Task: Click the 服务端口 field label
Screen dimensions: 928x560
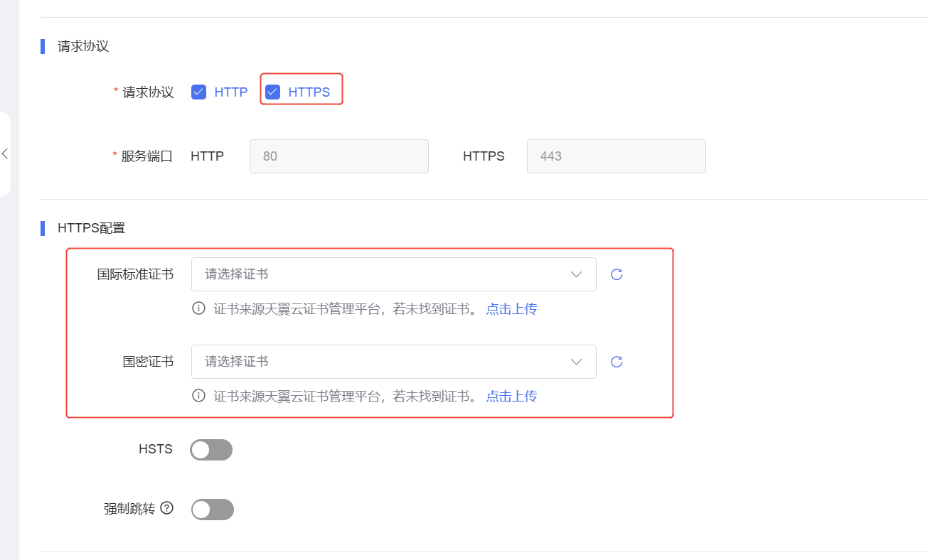Action: 147,156
